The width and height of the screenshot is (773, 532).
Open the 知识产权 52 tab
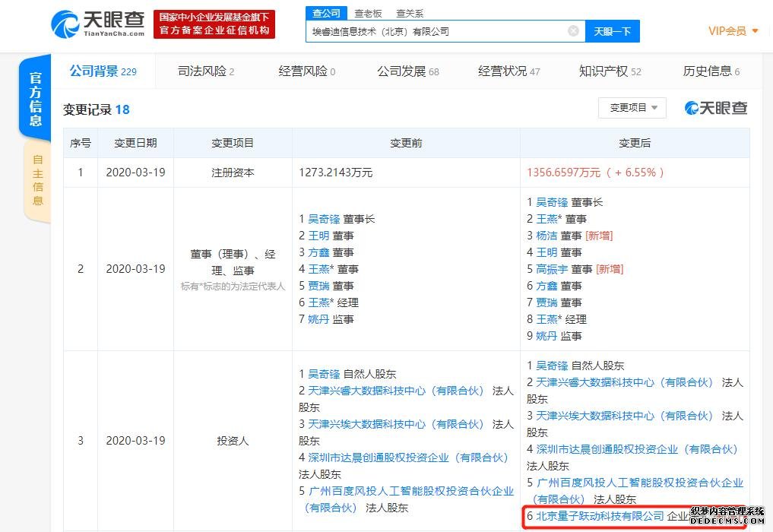click(610, 71)
